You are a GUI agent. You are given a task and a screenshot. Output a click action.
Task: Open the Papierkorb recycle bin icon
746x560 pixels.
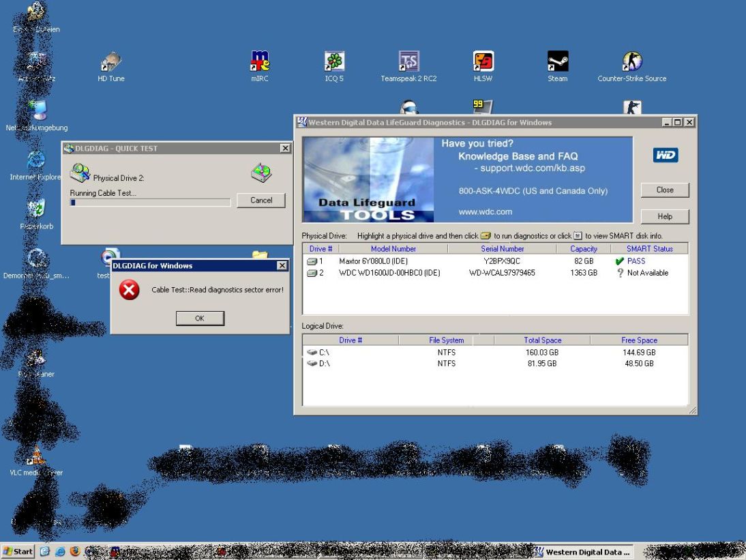tap(36, 215)
